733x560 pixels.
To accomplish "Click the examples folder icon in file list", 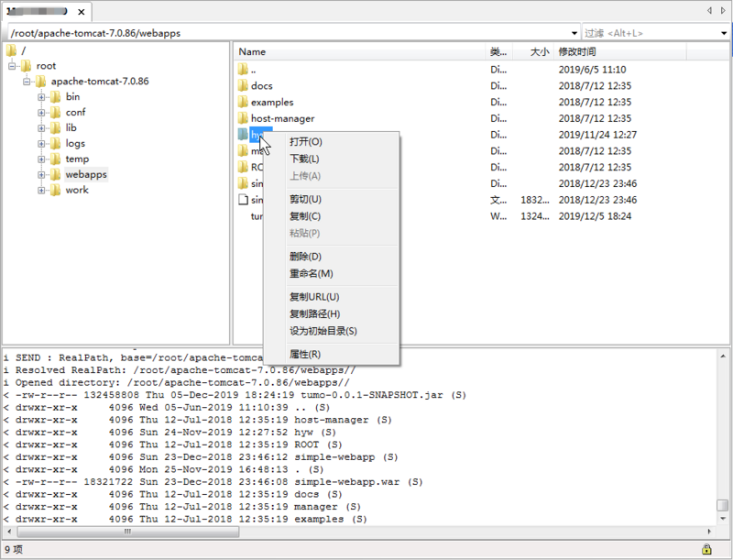I will tap(243, 102).
